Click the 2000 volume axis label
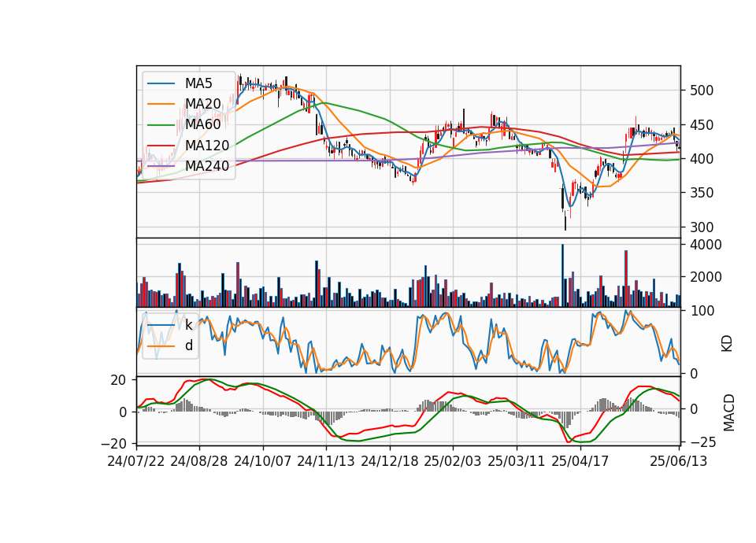Screen dimensions: 756x543 [706, 277]
